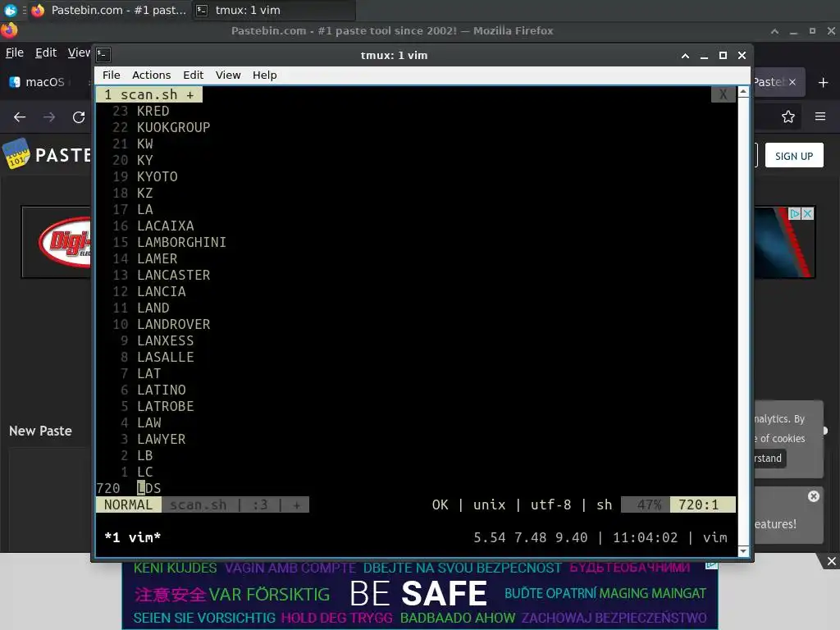This screenshot has height=630, width=840.
Task: Open Firefox File menu
Action: 15,52
